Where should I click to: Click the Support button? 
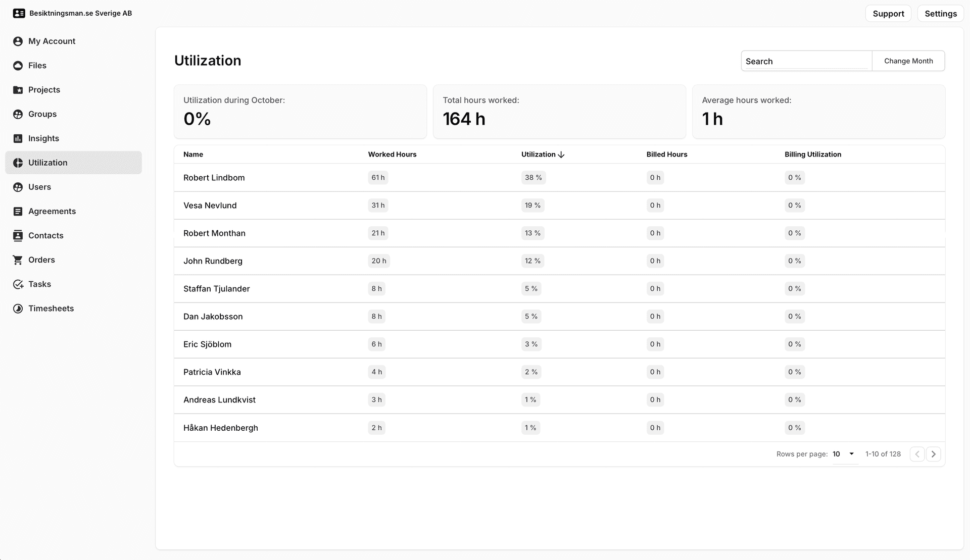click(x=889, y=13)
